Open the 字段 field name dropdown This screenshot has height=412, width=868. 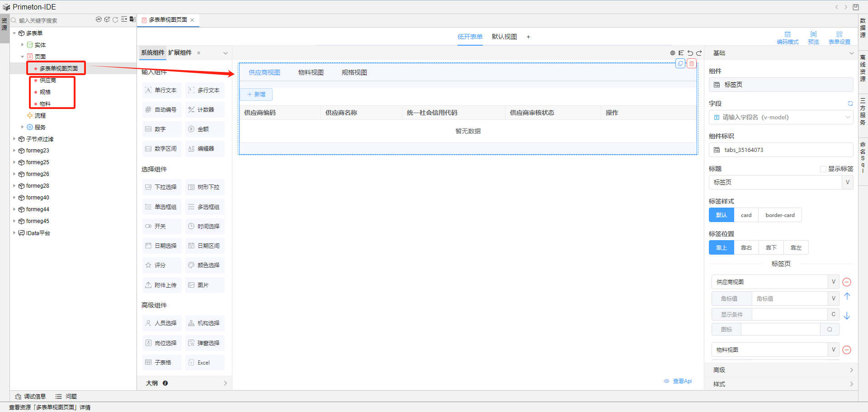pyautogui.click(x=781, y=118)
